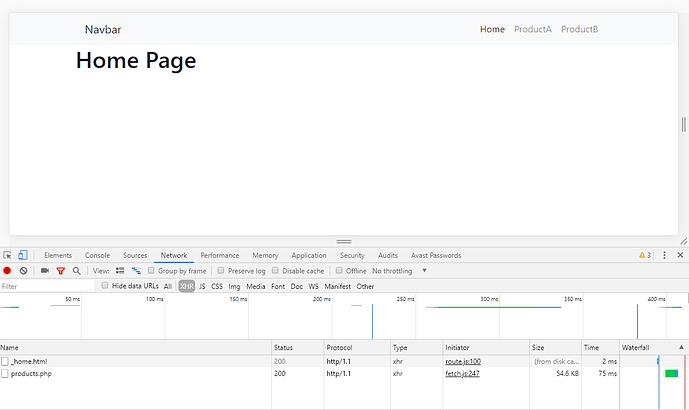
Task: Click the capture screenshots camera icon
Action: coord(44,271)
